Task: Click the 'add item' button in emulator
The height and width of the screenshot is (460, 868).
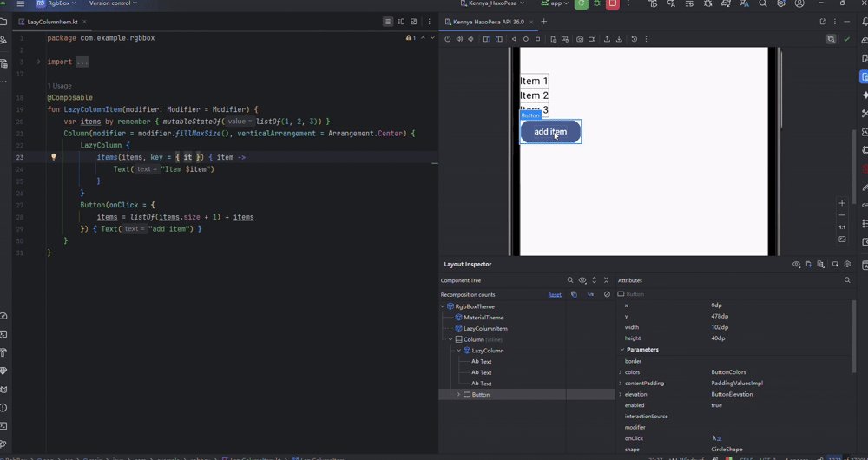Action: tap(550, 132)
